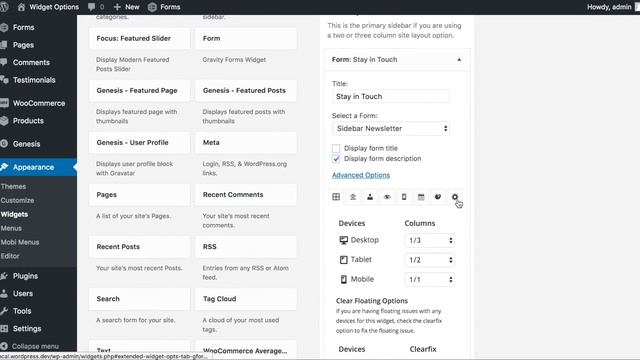Viewport: 640px width, 360px height.
Task: Expand the Meta available widget
Action: 246,142
